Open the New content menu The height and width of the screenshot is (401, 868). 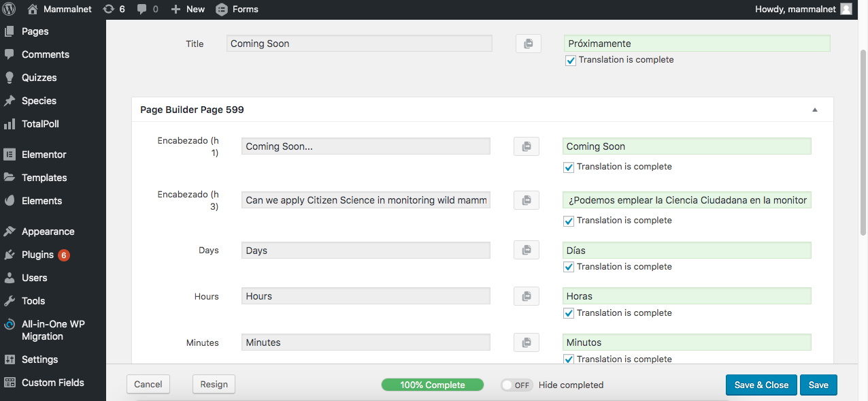pyautogui.click(x=188, y=10)
